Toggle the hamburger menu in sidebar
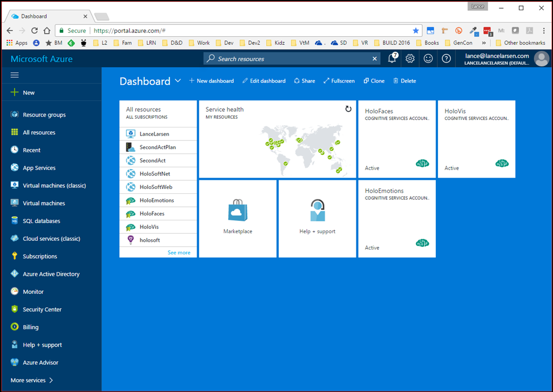Screen dimensions: 553x392 coord(15,75)
